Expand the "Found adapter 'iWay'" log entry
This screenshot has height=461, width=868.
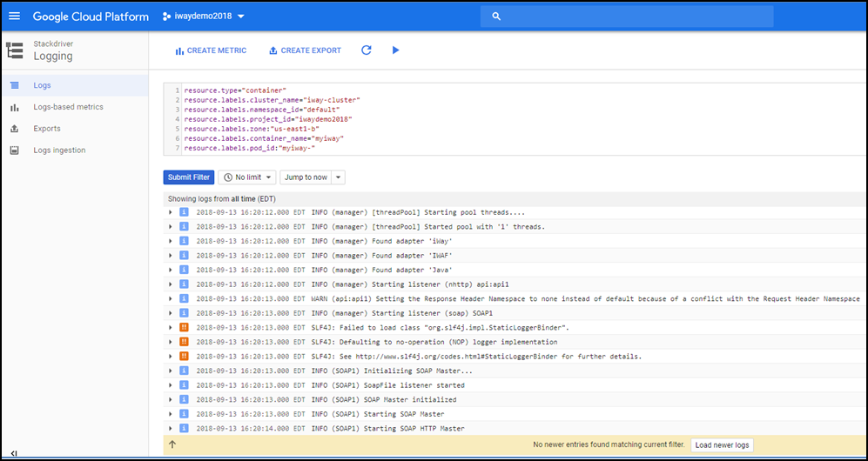coord(170,241)
